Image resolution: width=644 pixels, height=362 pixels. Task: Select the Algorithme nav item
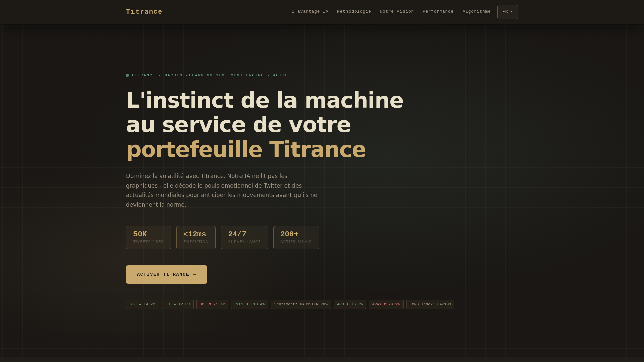pyautogui.click(x=477, y=12)
